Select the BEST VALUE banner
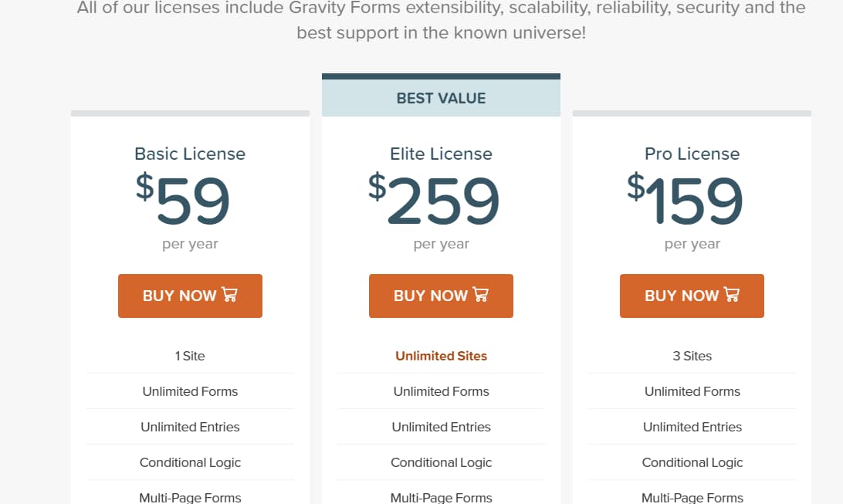The width and height of the screenshot is (843, 504). coord(441,97)
